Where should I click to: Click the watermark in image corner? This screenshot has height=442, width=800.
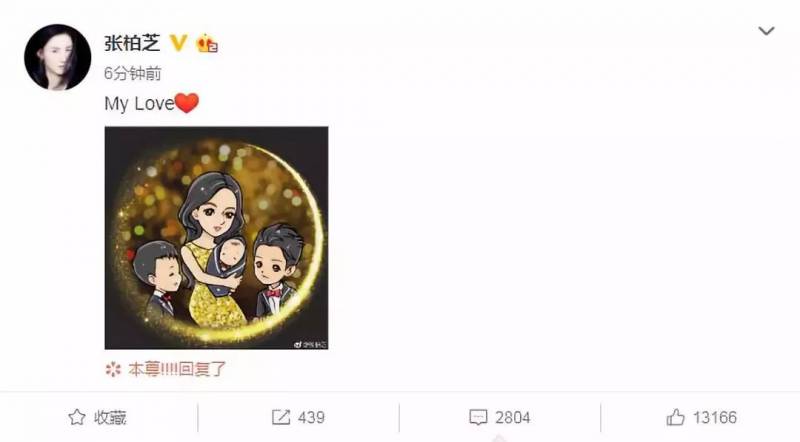pyautogui.click(x=311, y=344)
